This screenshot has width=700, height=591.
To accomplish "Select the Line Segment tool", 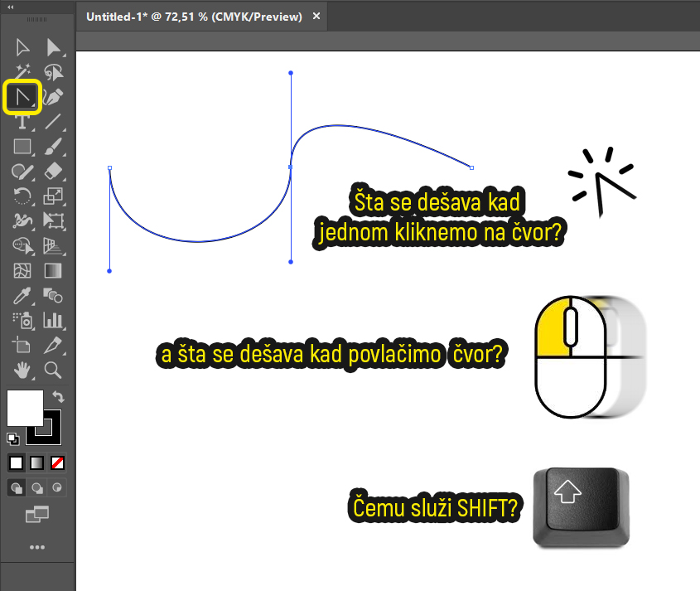I will pyautogui.click(x=53, y=122).
